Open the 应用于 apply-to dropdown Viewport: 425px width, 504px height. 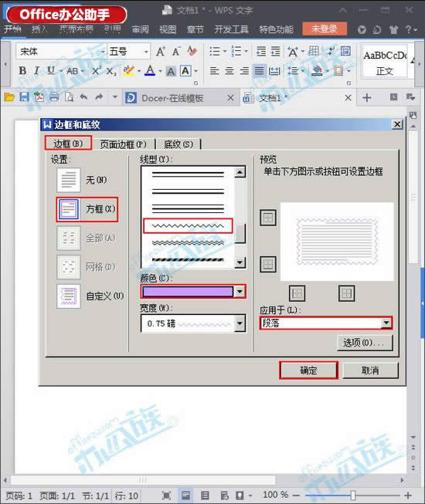[x=386, y=323]
